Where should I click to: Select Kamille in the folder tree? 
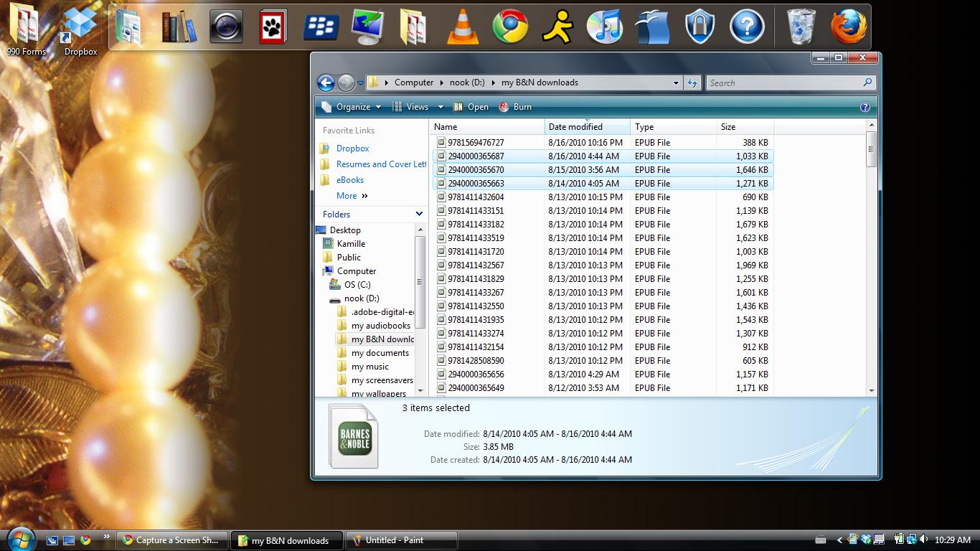(x=351, y=244)
